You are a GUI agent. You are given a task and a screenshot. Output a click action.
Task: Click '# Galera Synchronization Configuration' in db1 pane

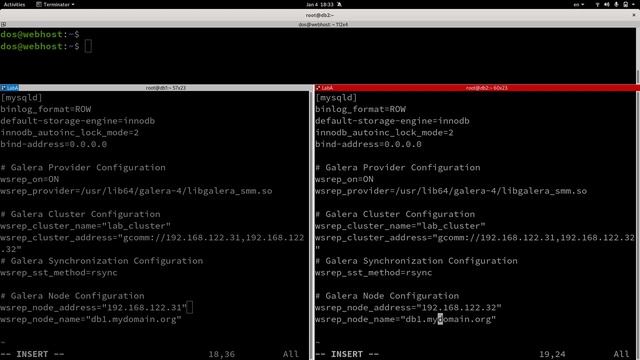click(x=102, y=261)
